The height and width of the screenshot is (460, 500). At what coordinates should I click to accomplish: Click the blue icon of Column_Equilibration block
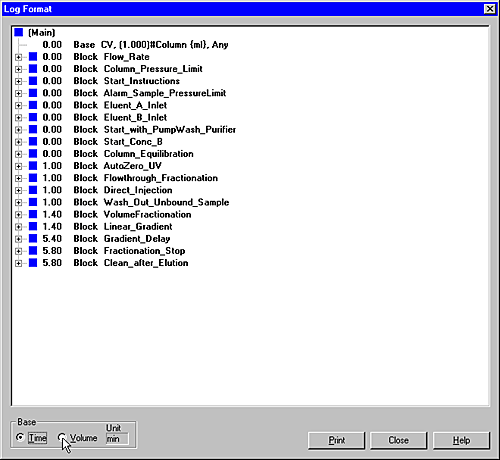coord(33,154)
